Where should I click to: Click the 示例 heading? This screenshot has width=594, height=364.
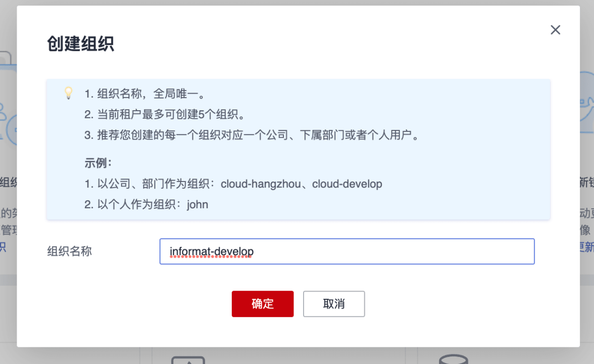(98, 163)
